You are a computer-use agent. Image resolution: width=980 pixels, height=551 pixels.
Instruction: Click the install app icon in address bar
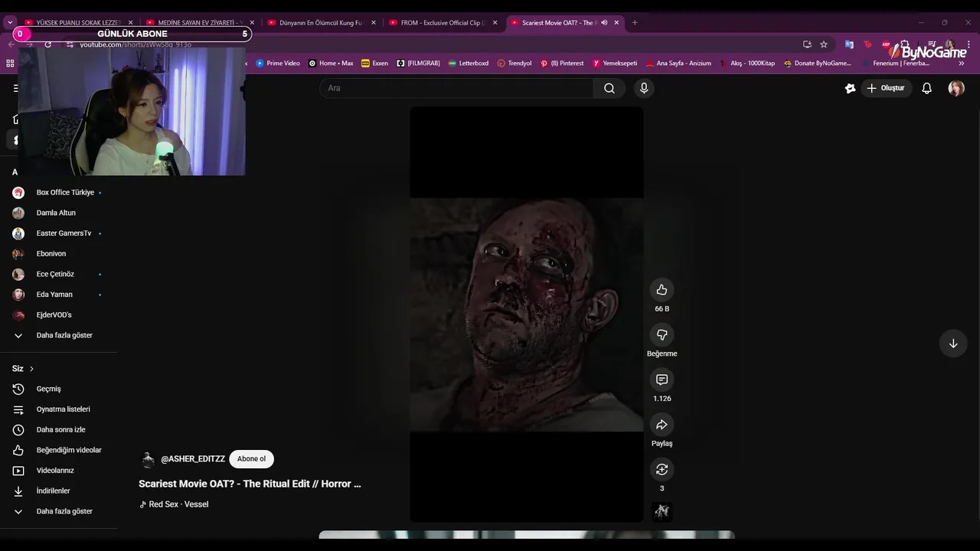pyautogui.click(x=807, y=44)
